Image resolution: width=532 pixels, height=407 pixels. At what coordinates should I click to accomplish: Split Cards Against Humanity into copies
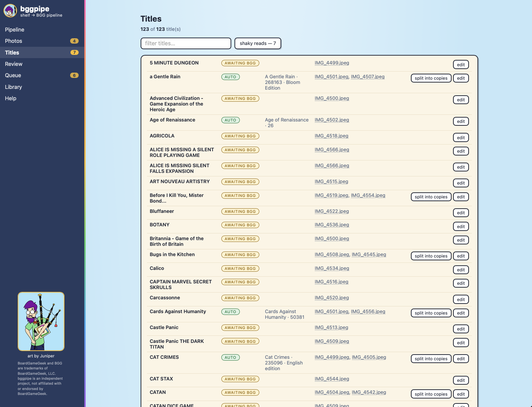[431, 313]
